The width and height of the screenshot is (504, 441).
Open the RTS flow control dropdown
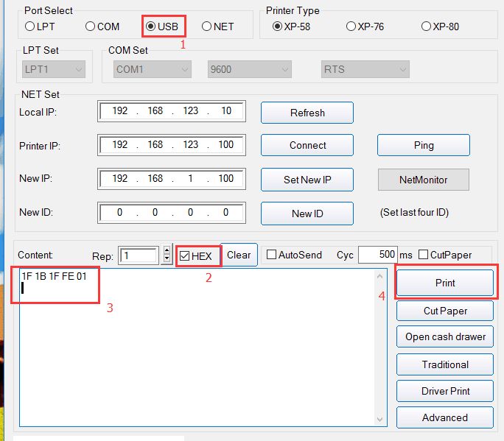point(364,69)
